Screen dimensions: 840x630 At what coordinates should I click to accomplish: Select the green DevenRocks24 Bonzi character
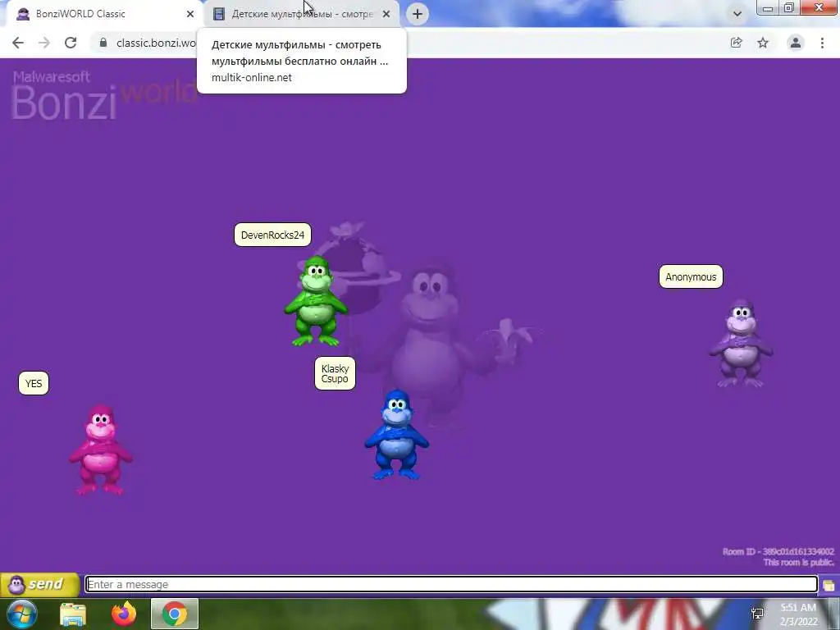(316, 301)
